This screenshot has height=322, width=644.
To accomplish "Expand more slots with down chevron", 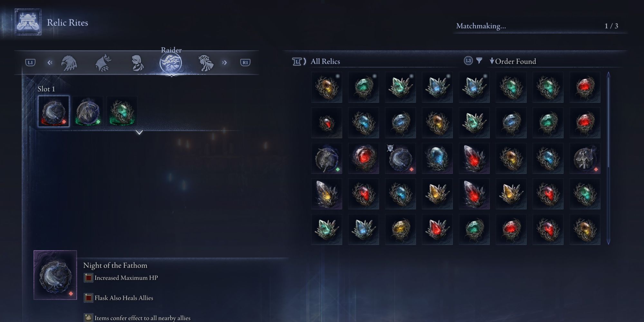I will click(x=139, y=132).
